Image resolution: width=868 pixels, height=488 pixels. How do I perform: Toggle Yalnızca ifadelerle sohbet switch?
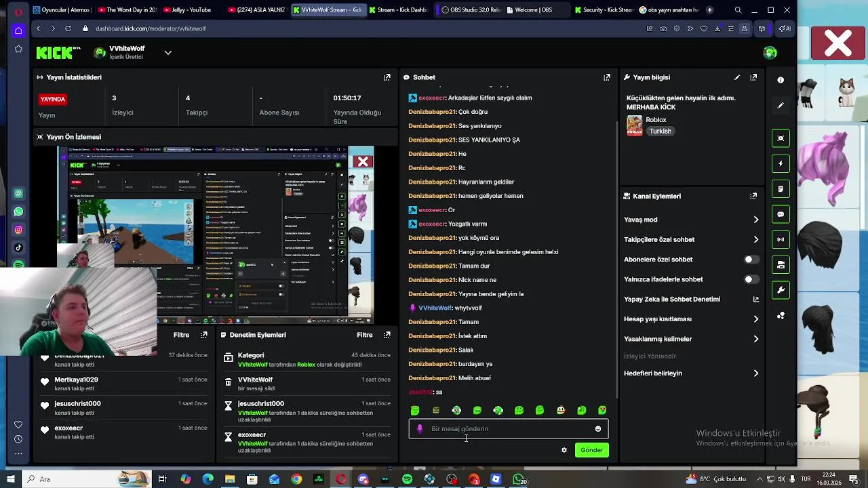click(x=751, y=279)
